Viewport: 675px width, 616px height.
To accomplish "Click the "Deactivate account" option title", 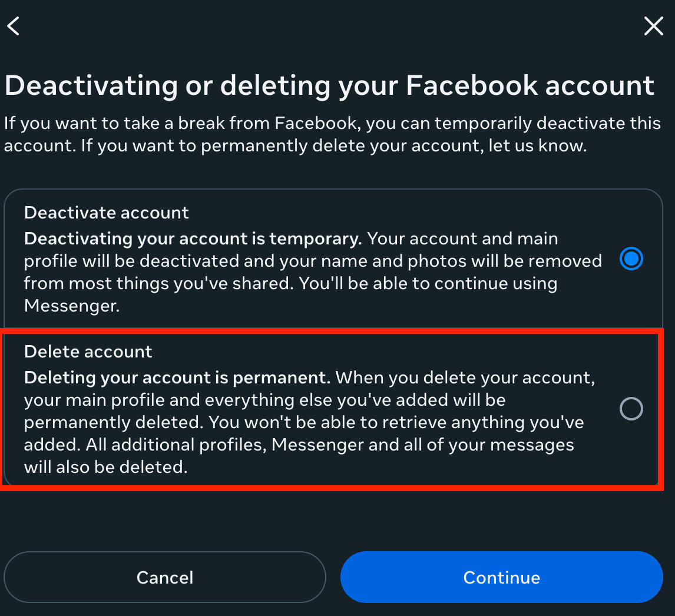I will click(107, 213).
